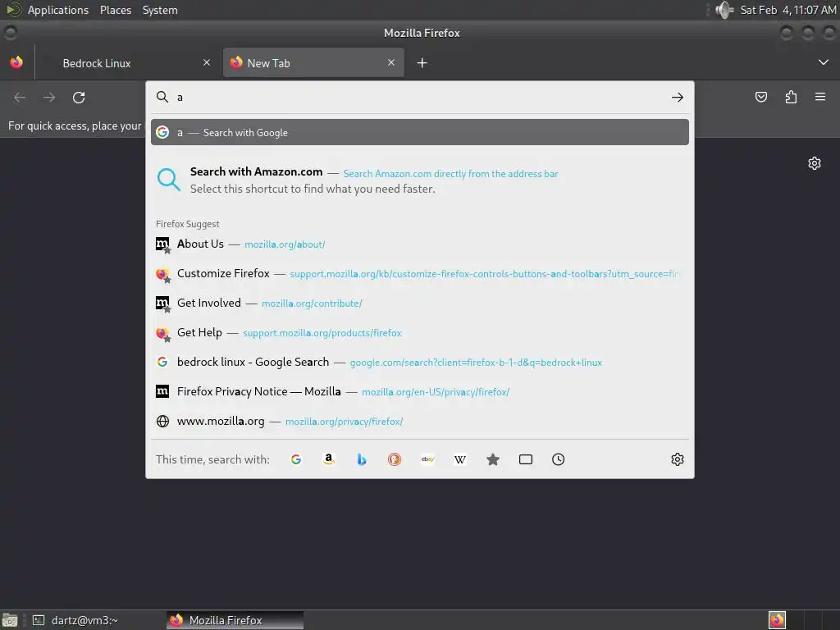Close the Bedrock Linux tab
Viewport: 840px width, 630px height.
tap(206, 62)
